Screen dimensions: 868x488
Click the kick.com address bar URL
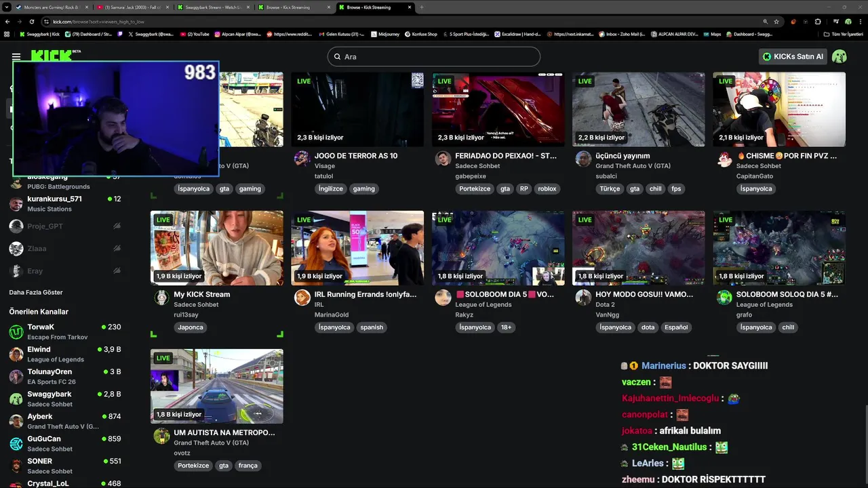[x=98, y=22]
